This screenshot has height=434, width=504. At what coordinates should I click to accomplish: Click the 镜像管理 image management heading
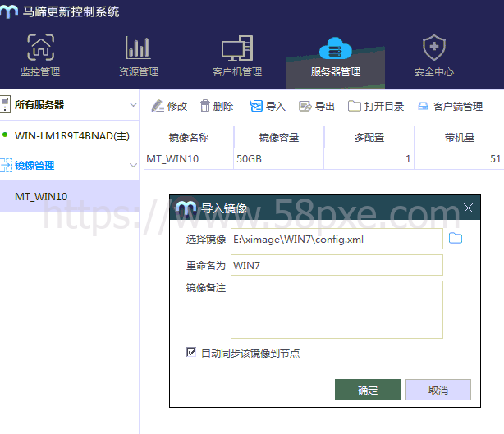(x=34, y=165)
